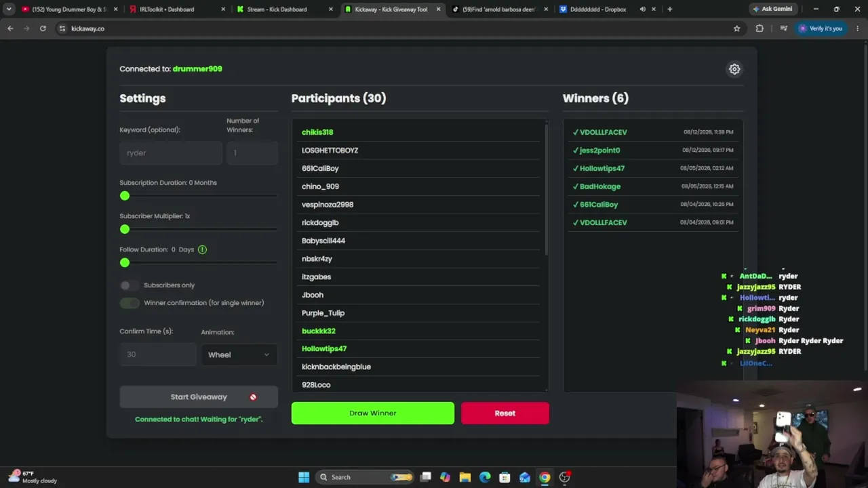868x488 pixels.
Task: Bookmark this page with the star icon
Action: [x=737, y=28]
